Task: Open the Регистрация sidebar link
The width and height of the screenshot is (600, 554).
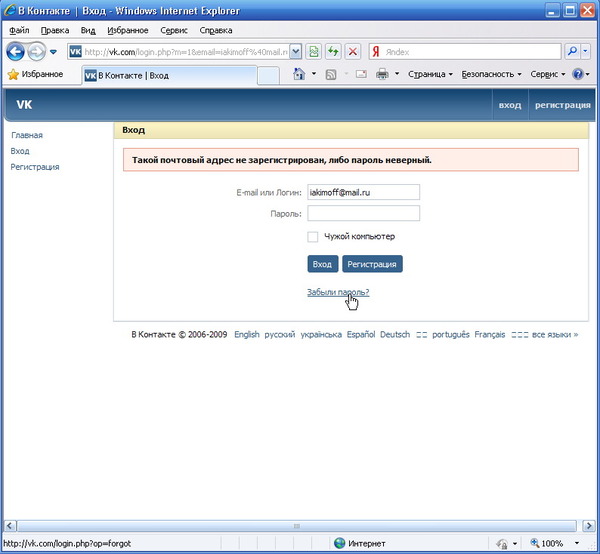Action: [x=35, y=167]
